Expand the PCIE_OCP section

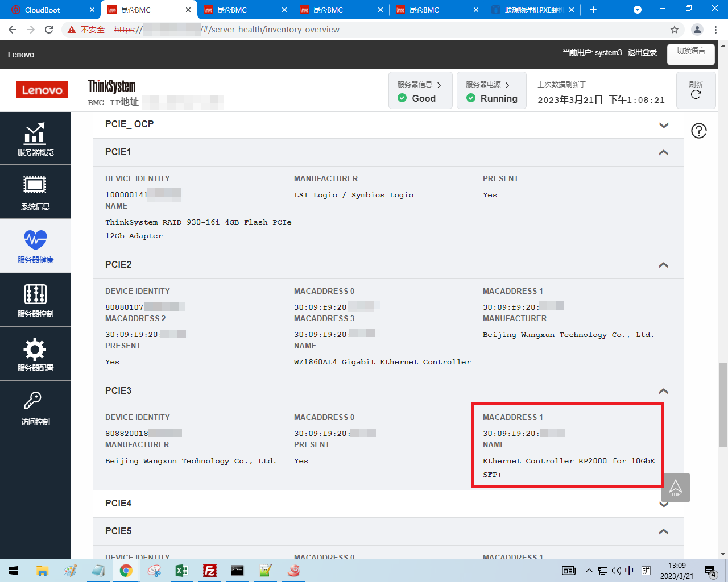(663, 125)
